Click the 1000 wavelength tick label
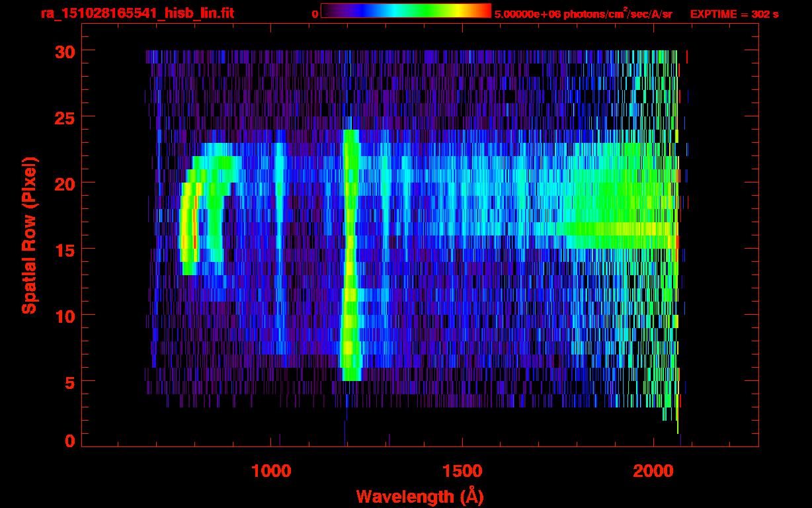This screenshot has height=508, width=812. click(271, 471)
